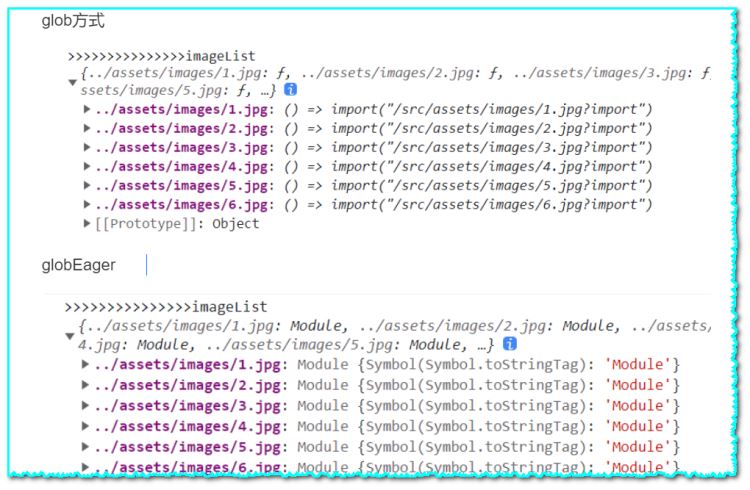
Task: Click Module value of 5.jpg globEager entry
Action: tap(488, 447)
